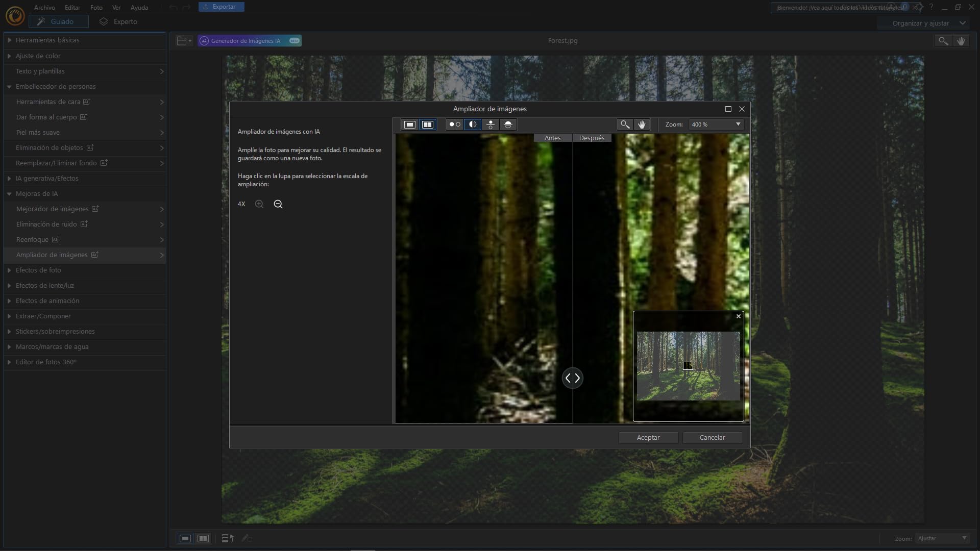Click the redo arrow icon
Viewport: 980px width, 551px height.
tap(186, 7)
